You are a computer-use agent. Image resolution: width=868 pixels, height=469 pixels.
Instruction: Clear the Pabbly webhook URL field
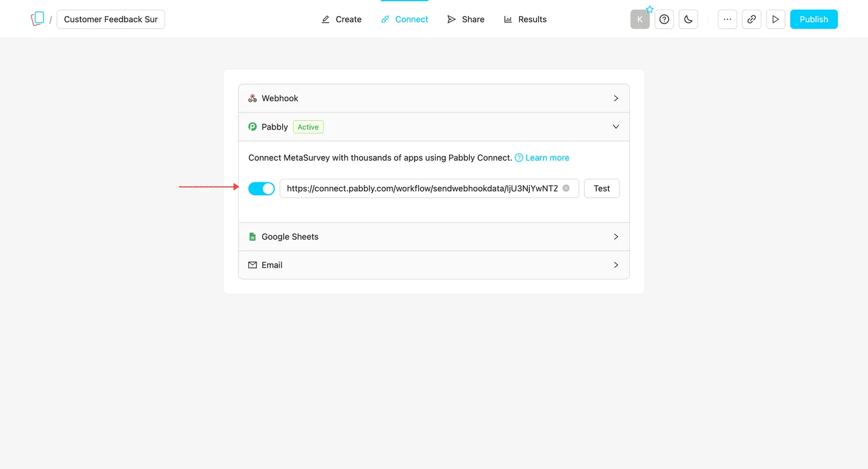pos(566,188)
